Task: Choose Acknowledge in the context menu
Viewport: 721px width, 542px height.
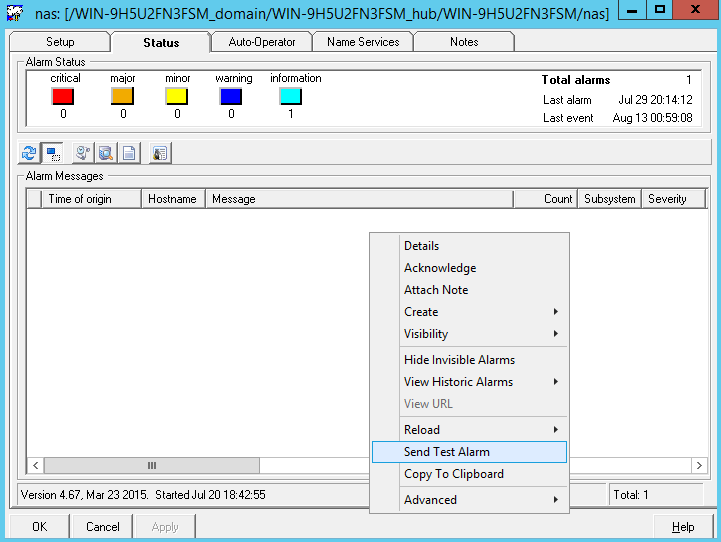Action: (x=440, y=268)
